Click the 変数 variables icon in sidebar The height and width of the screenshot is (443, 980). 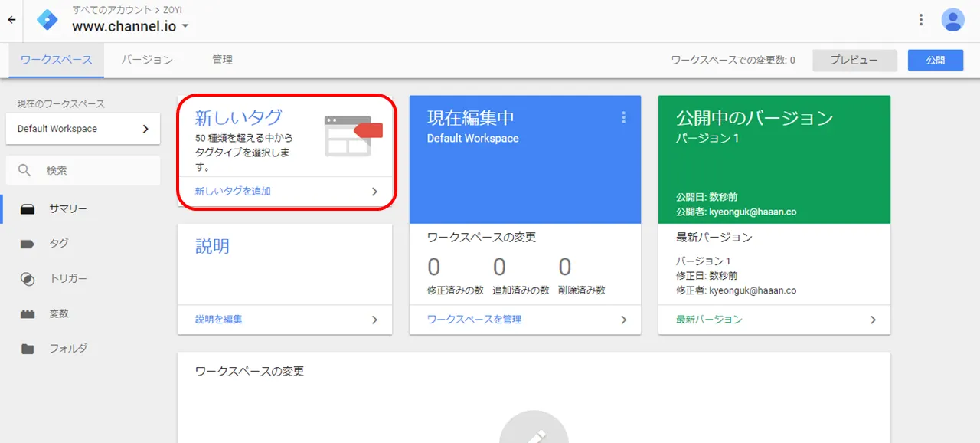click(28, 314)
